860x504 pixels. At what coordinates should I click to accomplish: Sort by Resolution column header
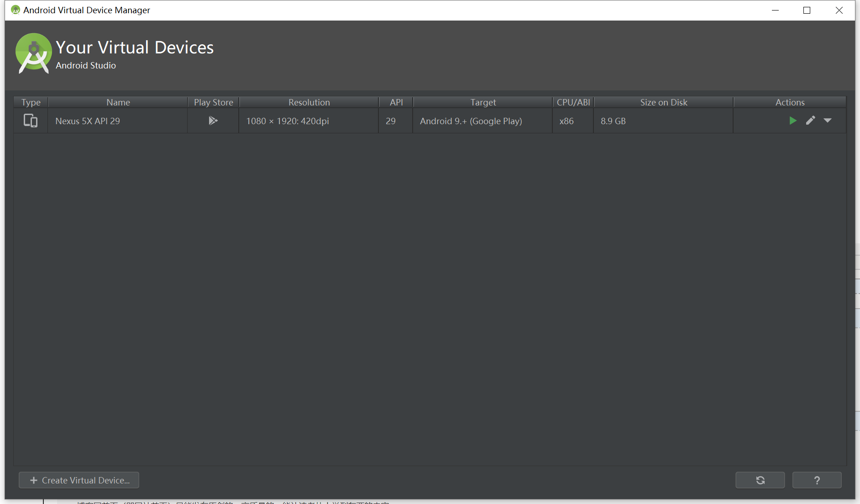[309, 102]
